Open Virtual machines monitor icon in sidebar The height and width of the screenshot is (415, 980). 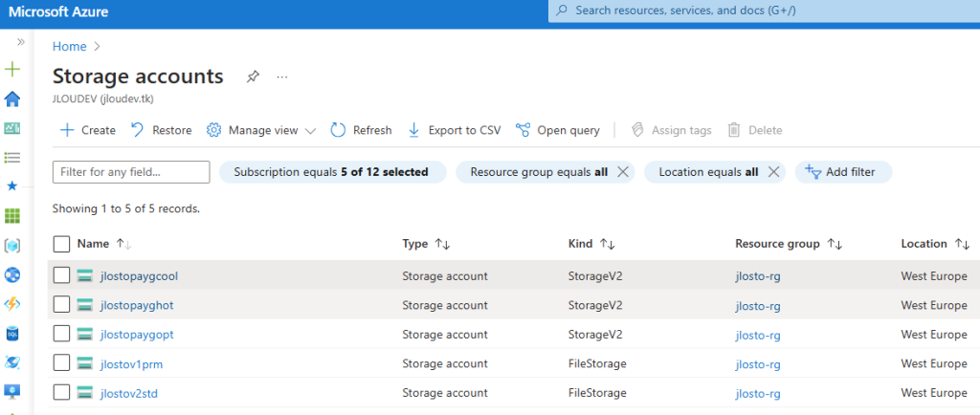pyautogui.click(x=12, y=391)
